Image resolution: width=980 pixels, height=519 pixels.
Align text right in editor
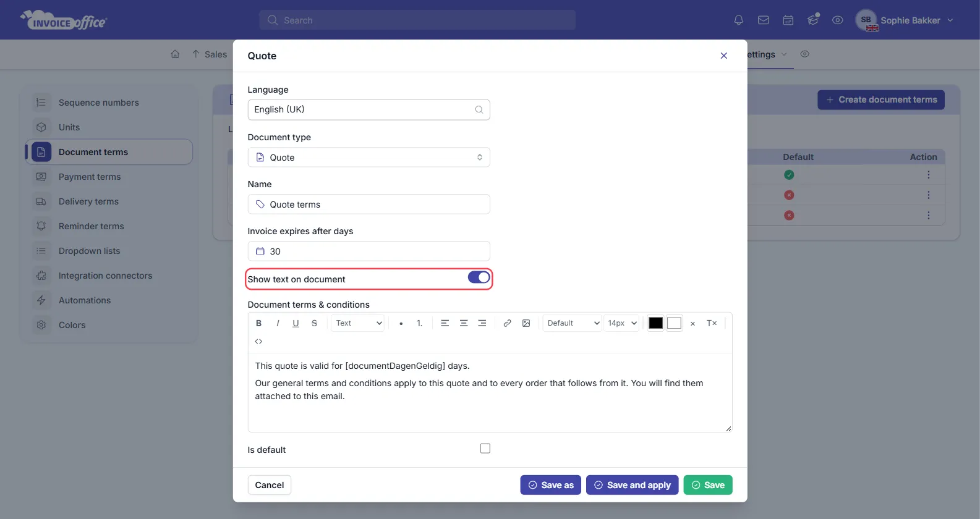482,323
